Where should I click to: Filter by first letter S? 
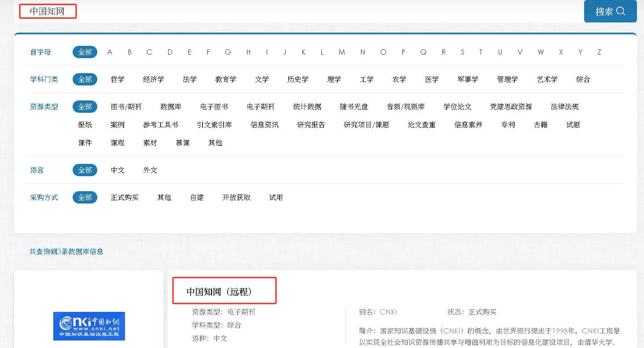click(x=462, y=52)
